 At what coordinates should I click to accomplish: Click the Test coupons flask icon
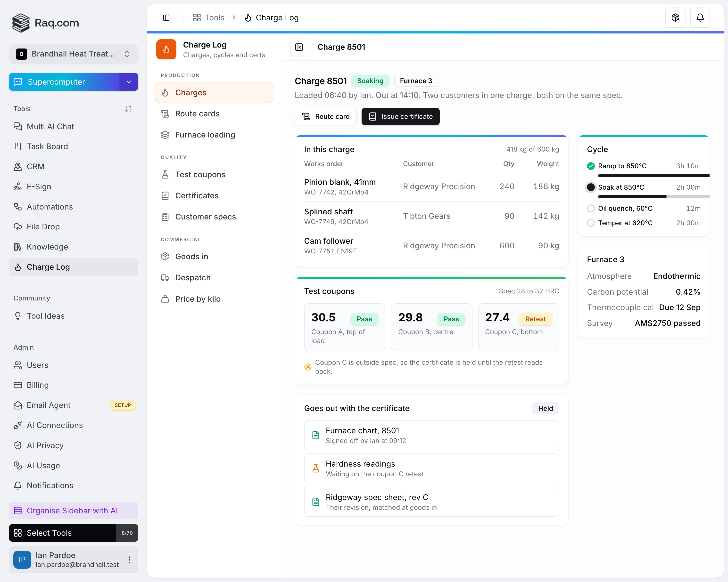click(x=165, y=174)
